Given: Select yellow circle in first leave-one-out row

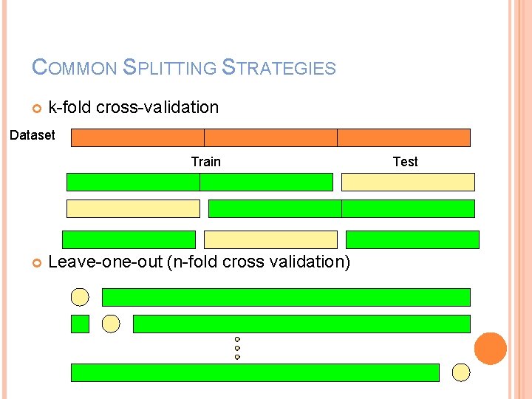Looking at the screenshot, I should coord(79,297).
